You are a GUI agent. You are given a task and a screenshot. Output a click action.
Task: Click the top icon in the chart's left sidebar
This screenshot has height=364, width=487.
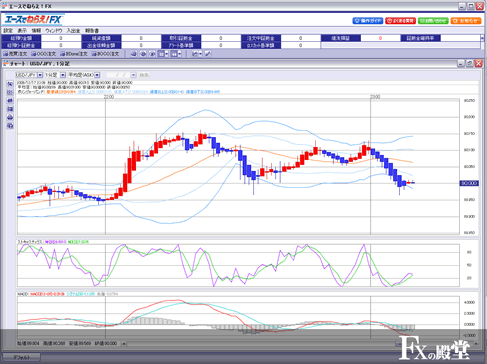(x=10, y=84)
